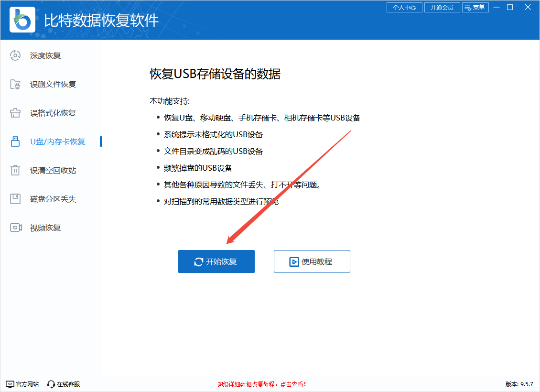Image resolution: width=540 pixels, height=392 pixels.
Task: Open the 使用教程 tutorial button
Action: click(x=312, y=261)
